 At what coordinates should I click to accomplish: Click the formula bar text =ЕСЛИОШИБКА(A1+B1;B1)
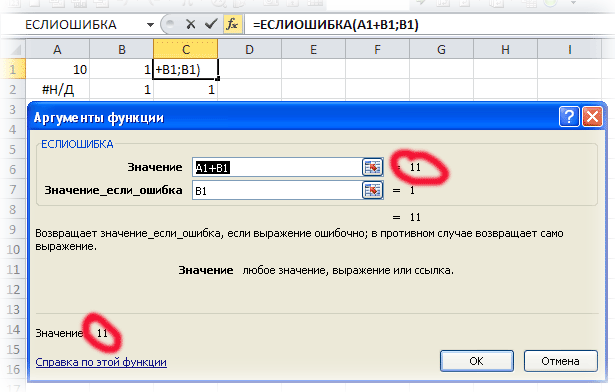click(x=336, y=25)
